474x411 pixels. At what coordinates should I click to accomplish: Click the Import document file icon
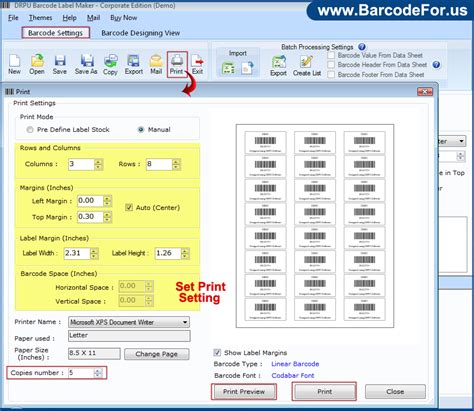(x=247, y=68)
